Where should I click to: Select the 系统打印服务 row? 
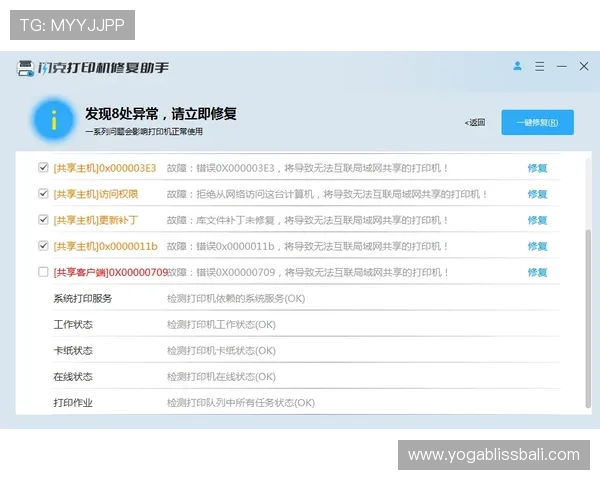[306, 298]
